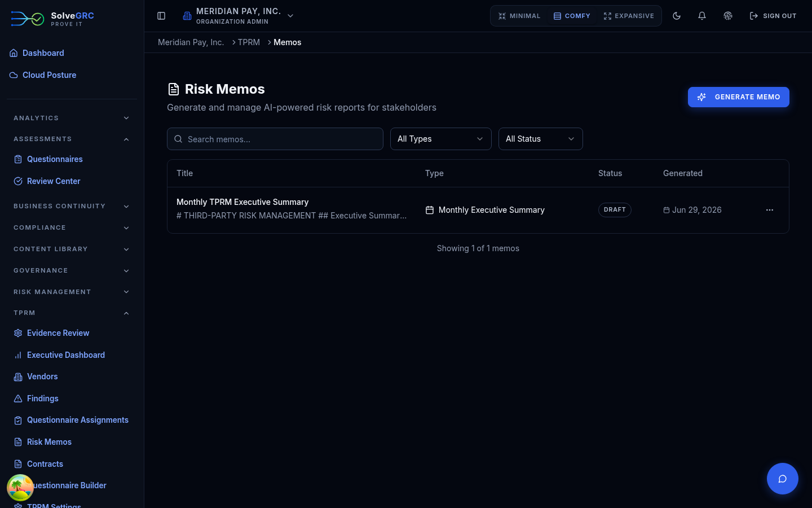This screenshot has height=508, width=812.
Task: Click the Evidence Review gear icon
Action: click(x=18, y=333)
